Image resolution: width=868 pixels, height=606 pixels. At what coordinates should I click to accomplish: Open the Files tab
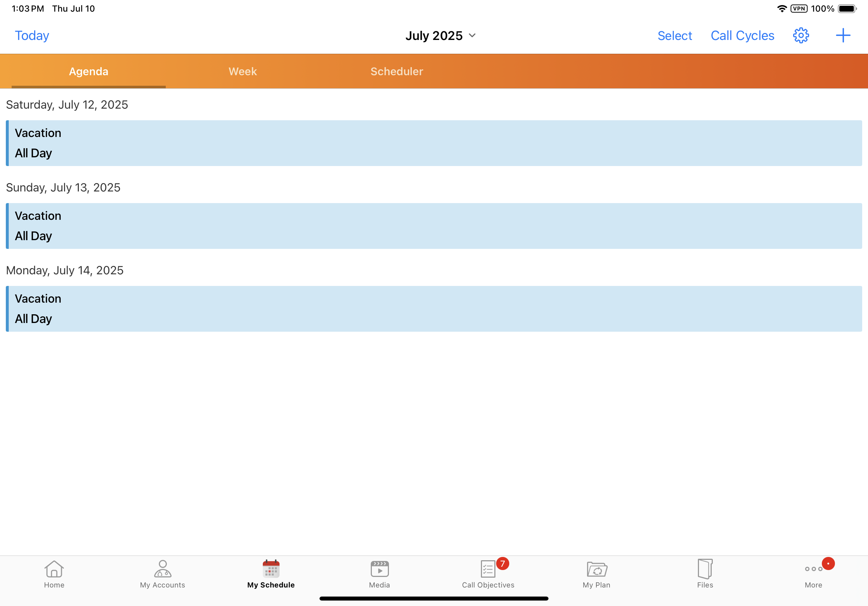[x=705, y=574]
